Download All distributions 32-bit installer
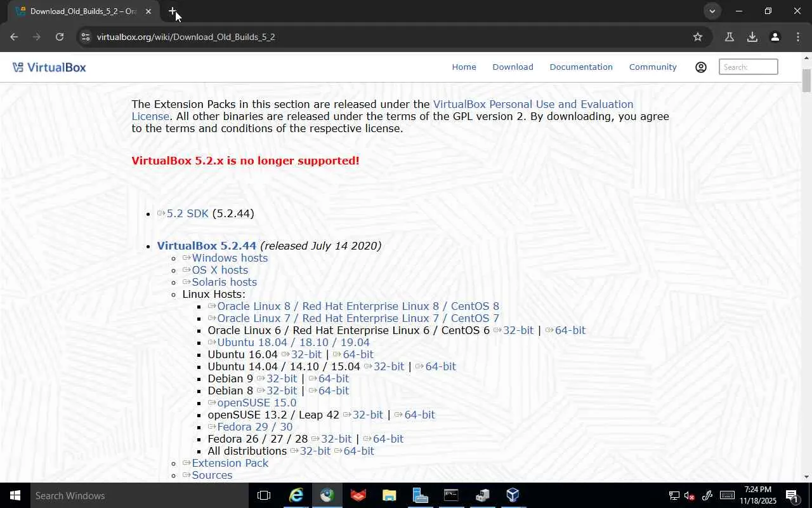Screen dimensions: 812x508 click(x=310, y=451)
